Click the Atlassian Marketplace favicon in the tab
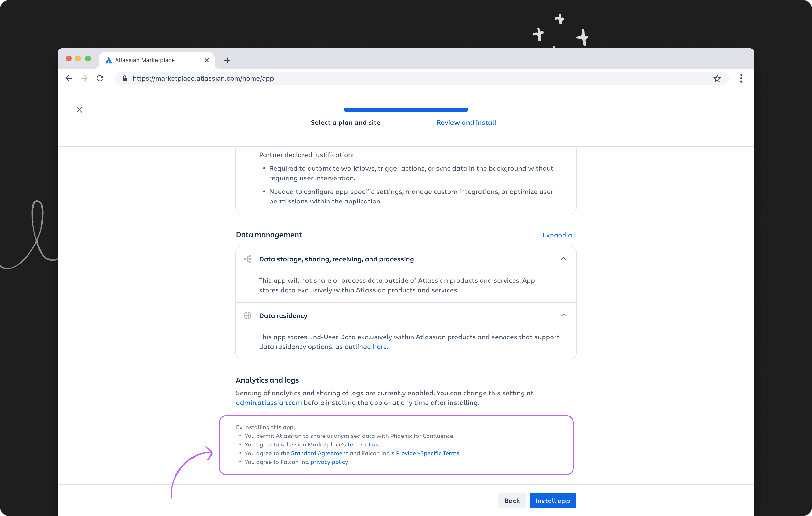This screenshot has width=812, height=516. [x=109, y=60]
